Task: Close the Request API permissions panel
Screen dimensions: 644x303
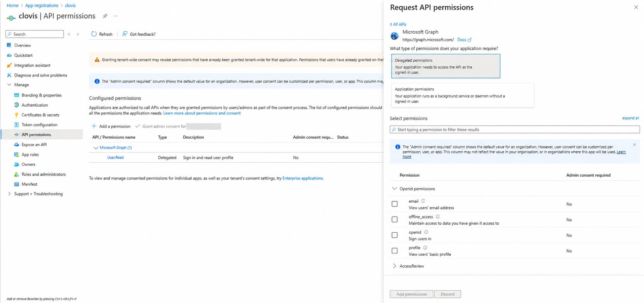Action: pyautogui.click(x=636, y=7)
